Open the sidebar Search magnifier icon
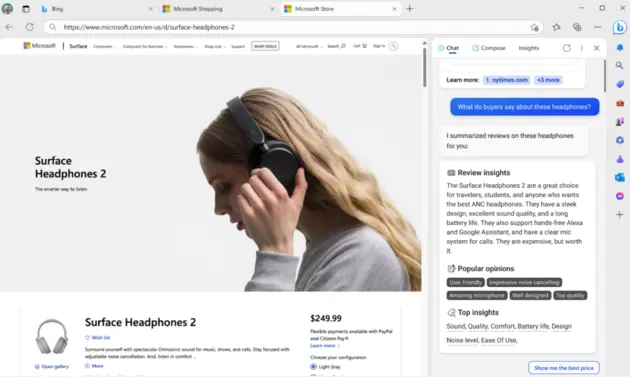 (620, 65)
